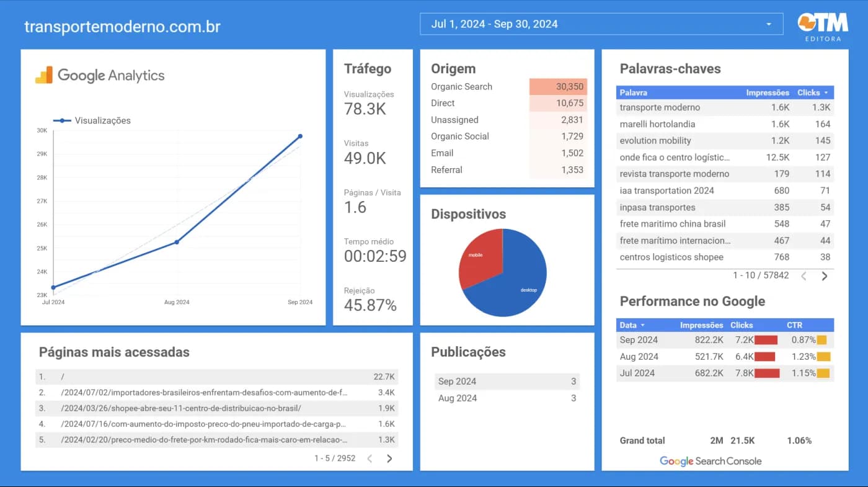Click the Google Analytics logo icon
This screenshot has height=487, width=868.
[44, 76]
